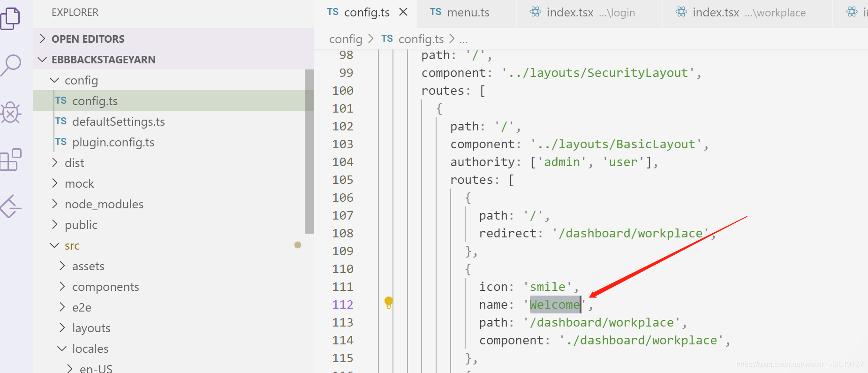Expand the mock folder

pos(54,183)
